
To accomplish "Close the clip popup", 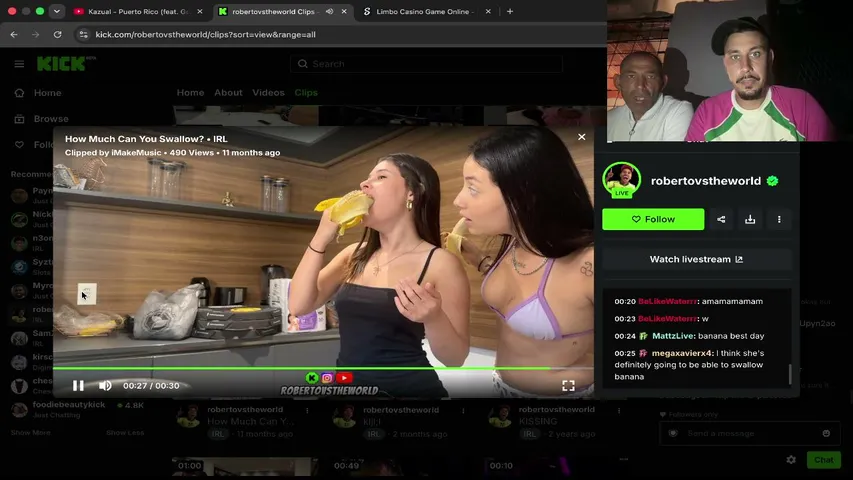I will pyautogui.click(x=582, y=137).
